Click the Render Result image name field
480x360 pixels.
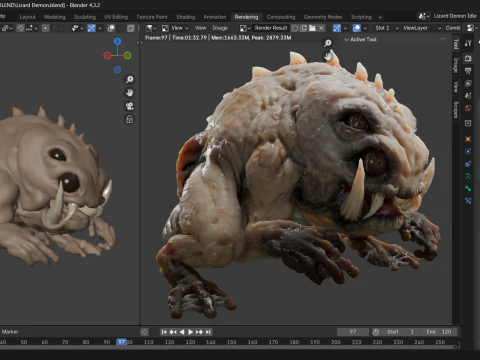[x=271, y=28]
